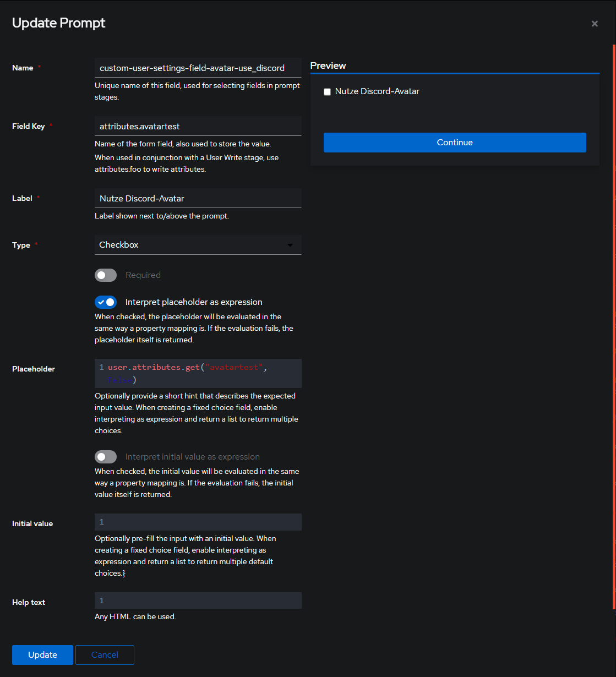Expand the Type selection chevron
The width and height of the screenshot is (616, 677).
click(x=290, y=245)
